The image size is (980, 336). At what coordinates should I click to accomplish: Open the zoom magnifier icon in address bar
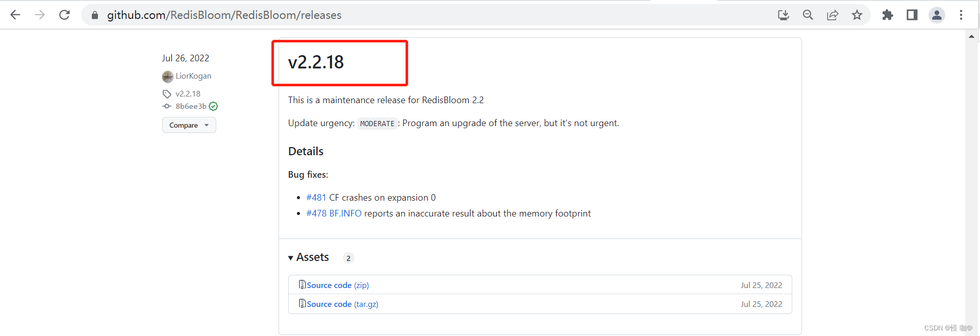[808, 15]
